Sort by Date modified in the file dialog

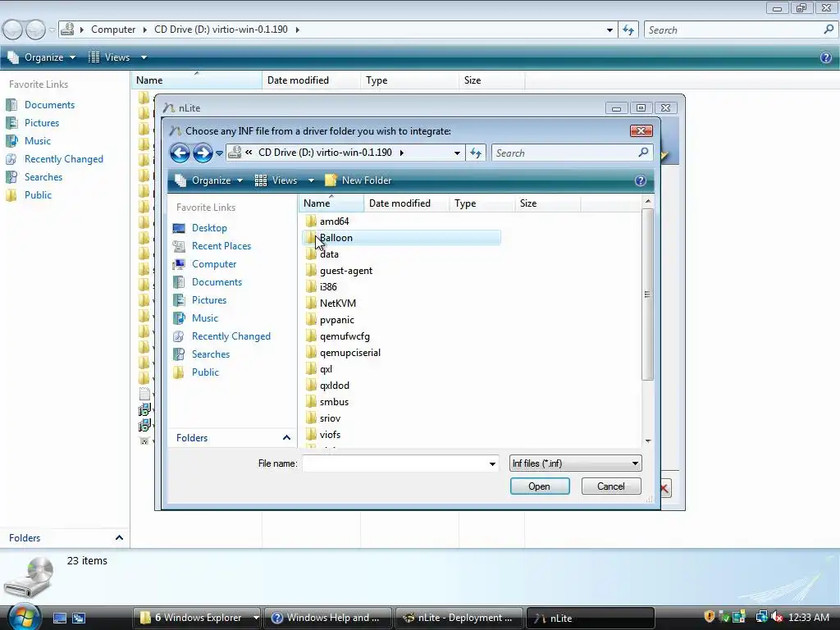[407, 203]
